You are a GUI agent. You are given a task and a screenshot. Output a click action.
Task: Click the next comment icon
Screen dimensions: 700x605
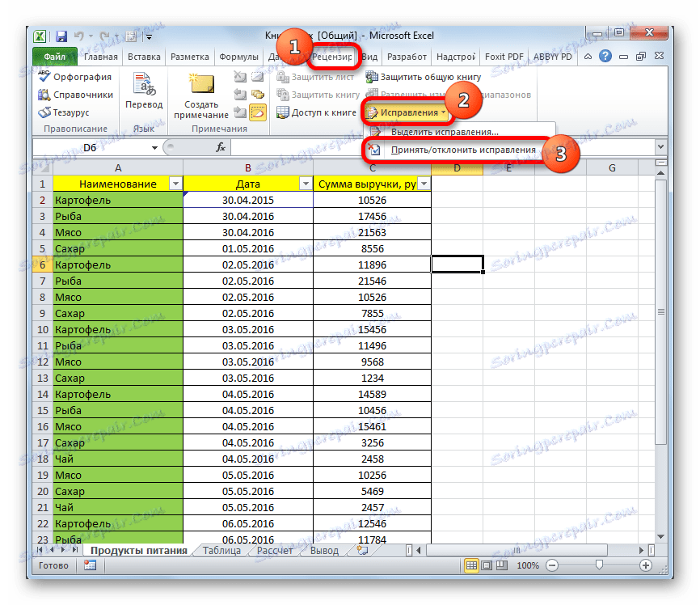240,112
